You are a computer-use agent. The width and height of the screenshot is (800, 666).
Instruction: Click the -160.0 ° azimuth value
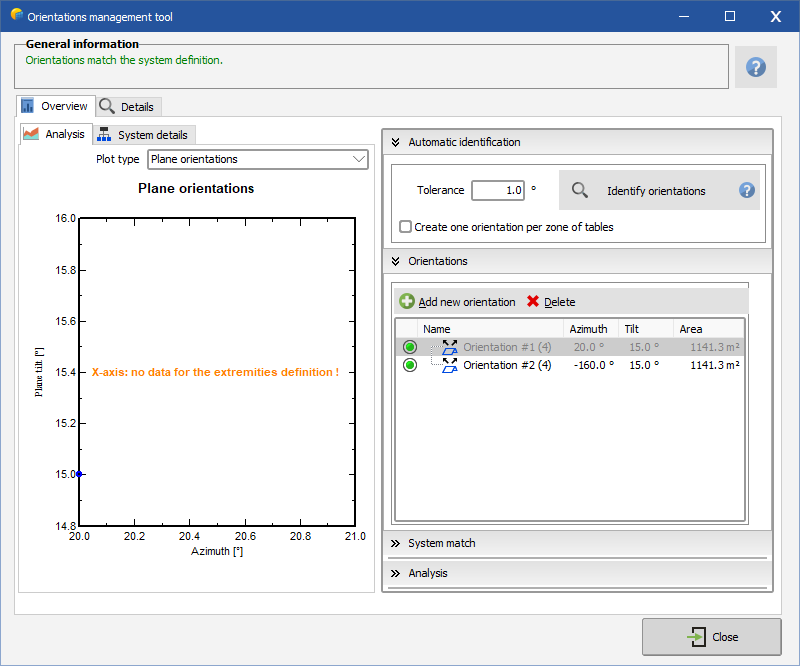(x=594, y=365)
